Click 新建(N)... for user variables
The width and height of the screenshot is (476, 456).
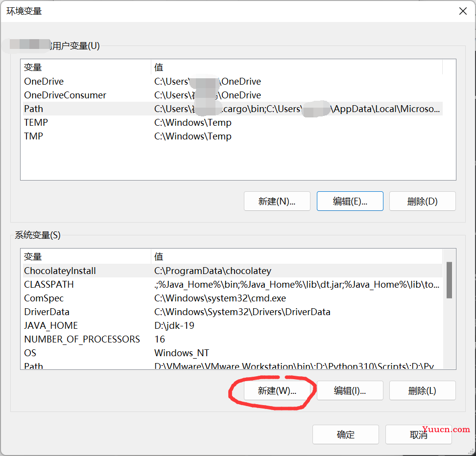pyautogui.click(x=277, y=201)
